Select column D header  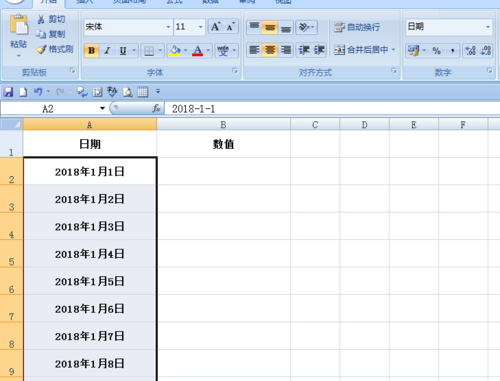[364, 125]
